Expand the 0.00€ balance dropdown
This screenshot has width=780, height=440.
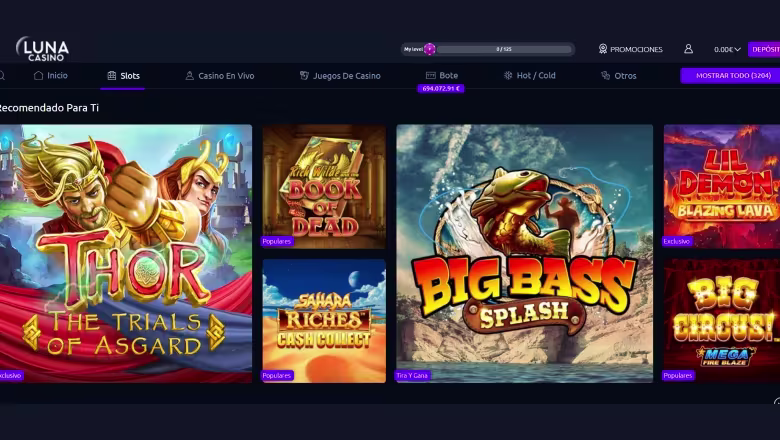pos(727,49)
